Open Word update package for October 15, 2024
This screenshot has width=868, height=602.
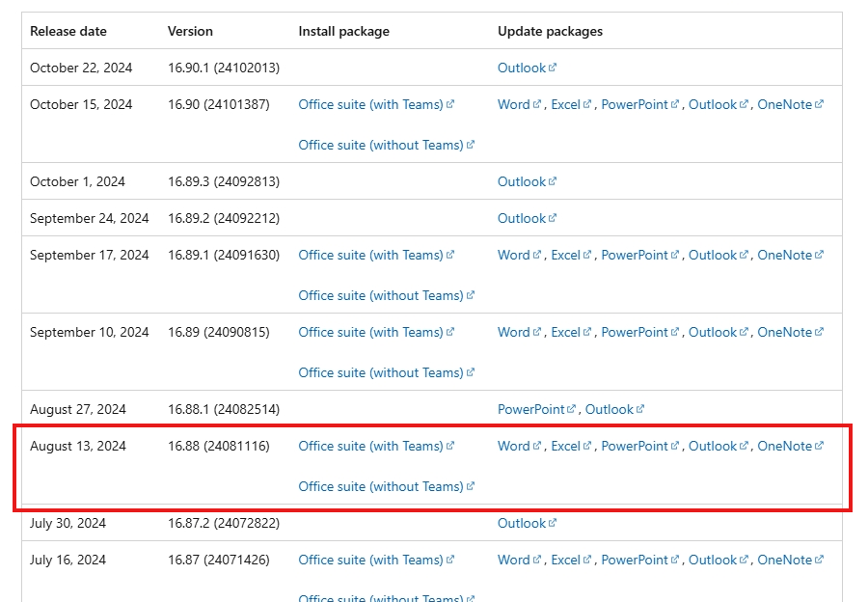(519, 104)
